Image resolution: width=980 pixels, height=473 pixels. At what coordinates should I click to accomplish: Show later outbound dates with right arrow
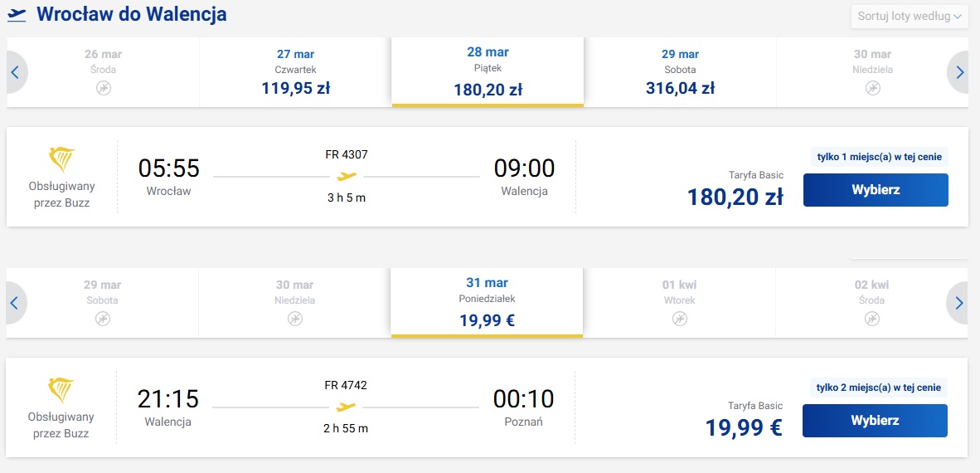961,72
